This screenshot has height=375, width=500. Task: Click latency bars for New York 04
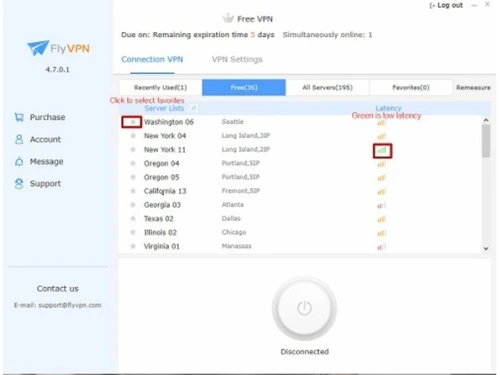click(x=382, y=136)
